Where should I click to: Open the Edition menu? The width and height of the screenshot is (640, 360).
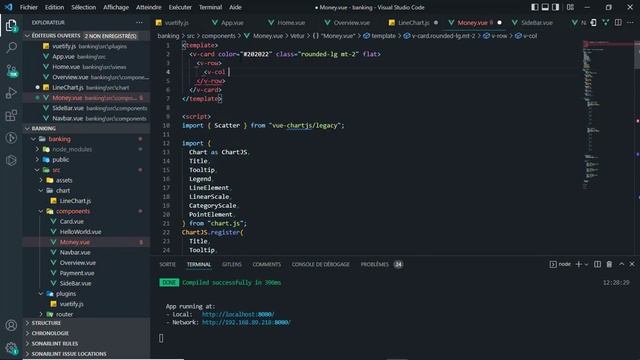tap(54, 7)
